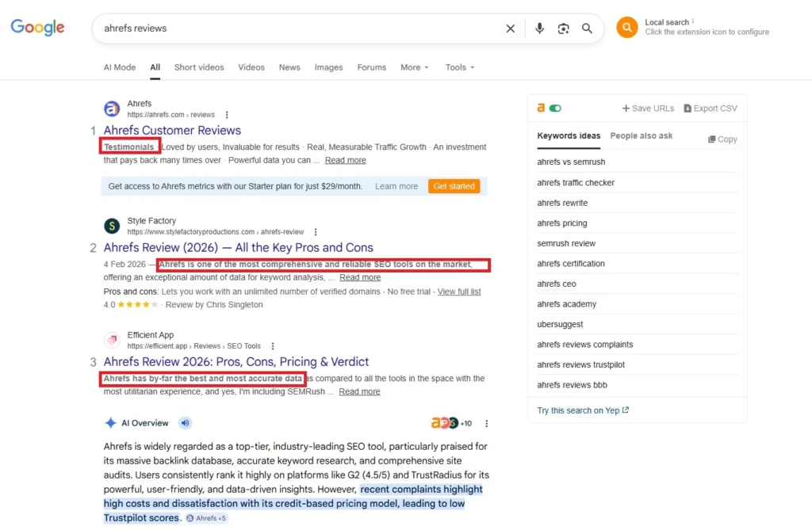The image size is (812, 530).
Task: Click the orange Get started button
Action: pyautogui.click(x=454, y=186)
